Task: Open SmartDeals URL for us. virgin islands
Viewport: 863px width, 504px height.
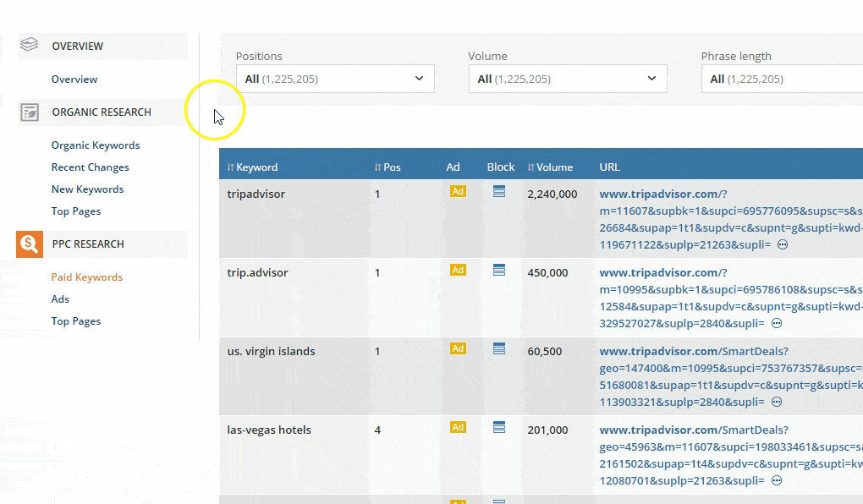Action: (x=731, y=376)
